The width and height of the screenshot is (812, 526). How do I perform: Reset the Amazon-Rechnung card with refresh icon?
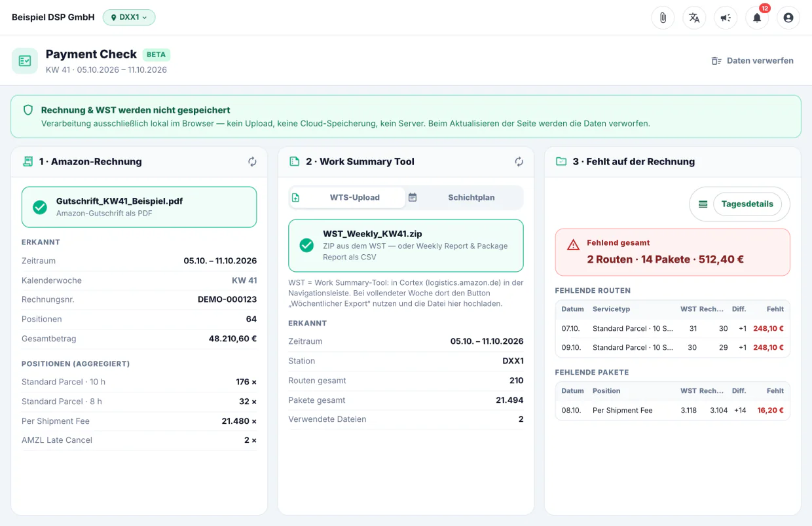pos(252,162)
